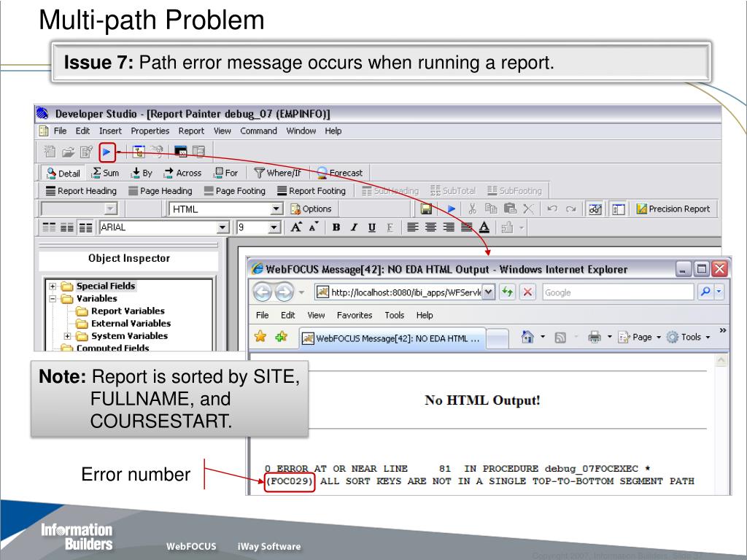
Task: Open the HTML output format dropdown
Action: click(x=276, y=209)
